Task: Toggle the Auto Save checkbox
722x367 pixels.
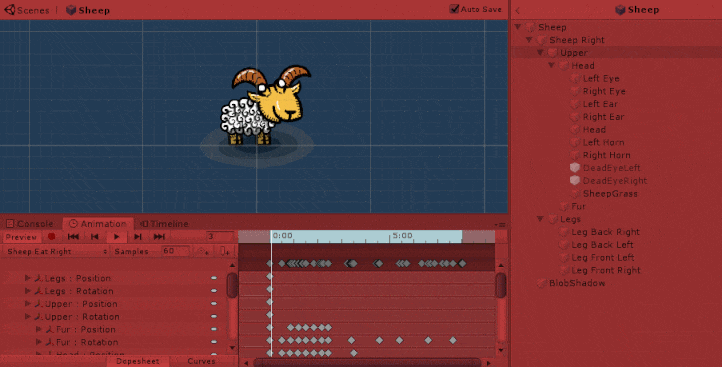Action: click(454, 9)
